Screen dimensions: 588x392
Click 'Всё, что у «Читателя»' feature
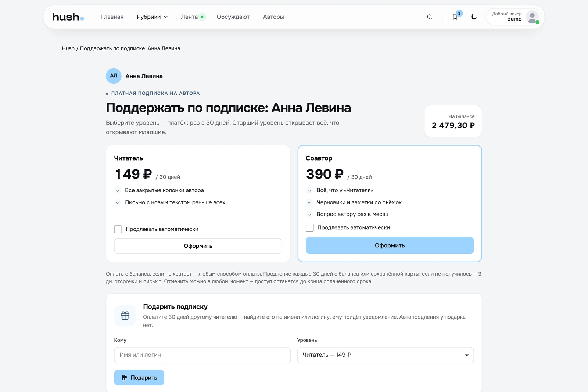coord(345,190)
